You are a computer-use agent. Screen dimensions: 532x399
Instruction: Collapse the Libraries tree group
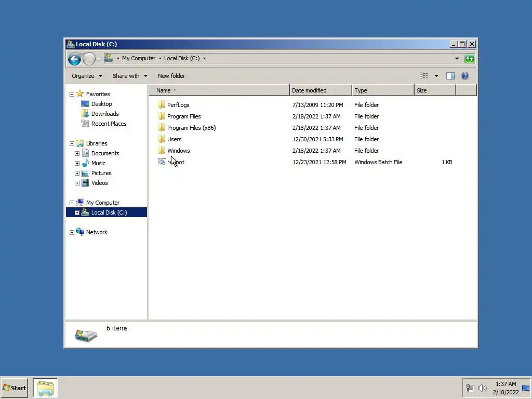pos(72,143)
